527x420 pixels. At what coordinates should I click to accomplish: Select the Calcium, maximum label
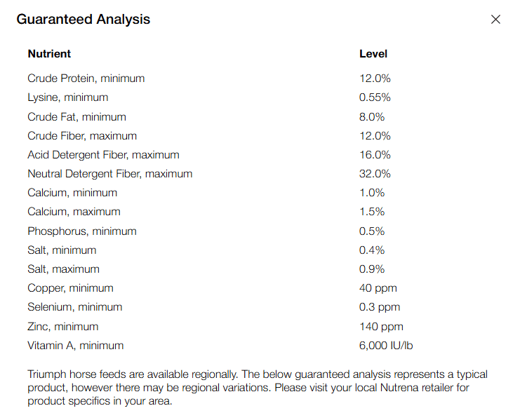tap(74, 212)
